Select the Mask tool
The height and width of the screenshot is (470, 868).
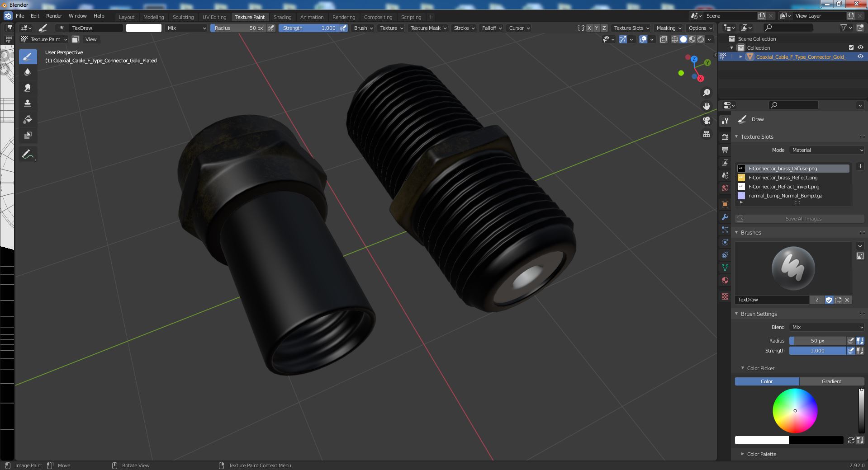[x=28, y=135]
